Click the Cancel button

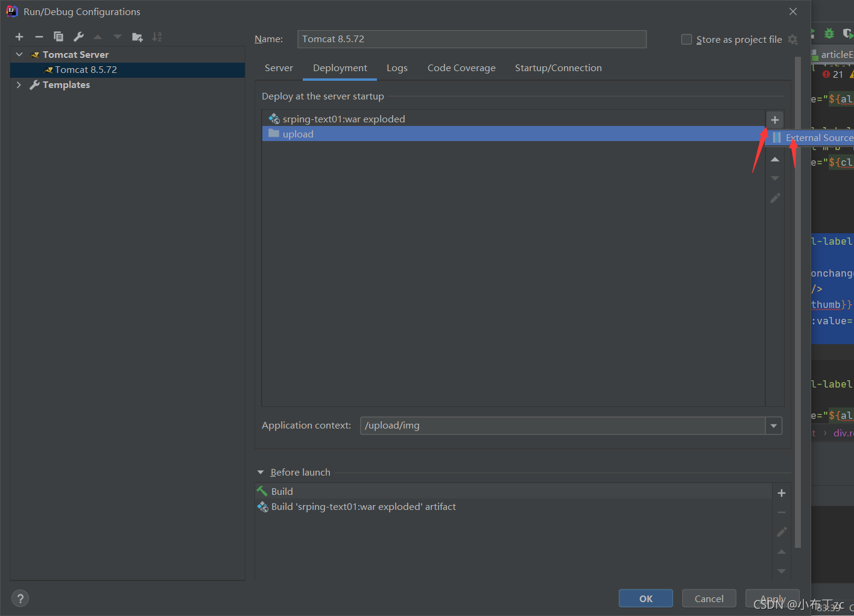709,599
